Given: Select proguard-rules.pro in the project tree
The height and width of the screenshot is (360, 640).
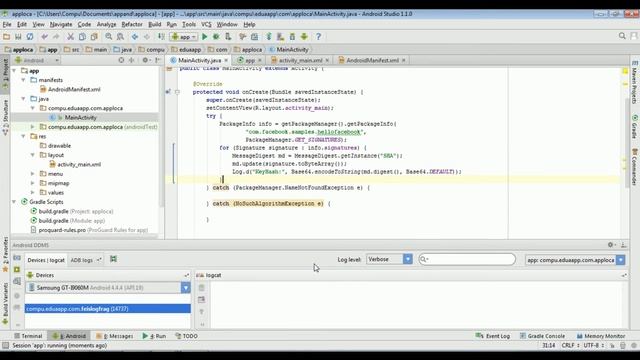Looking at the screenshot, I should (89, 230).
